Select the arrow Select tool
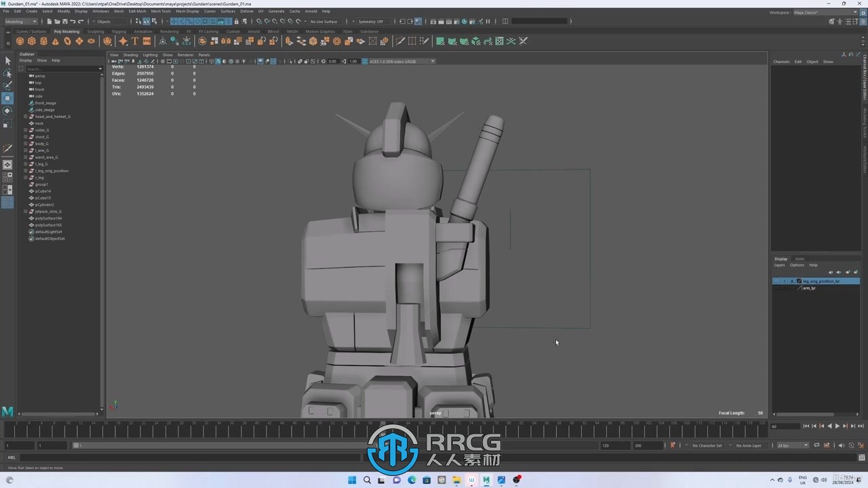This screenshot has width=868, height=488. (x=7, y=61)
